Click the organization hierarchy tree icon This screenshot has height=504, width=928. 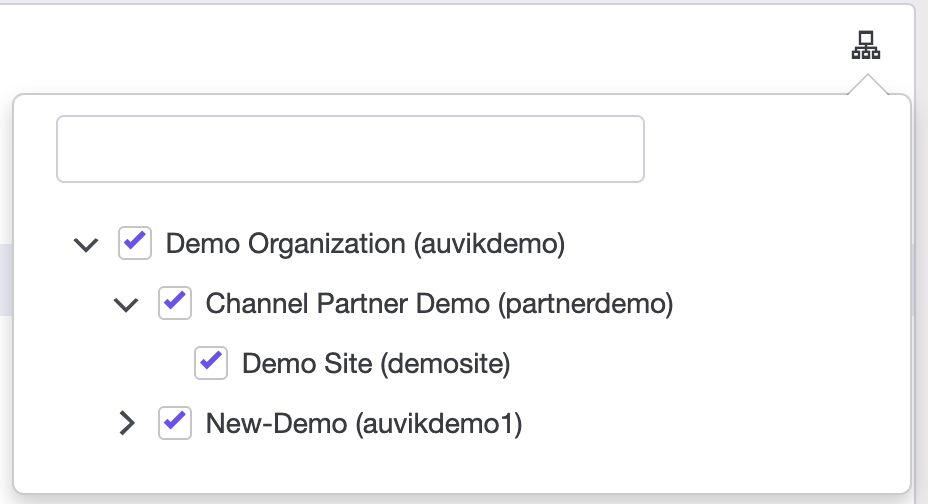(865, 45)
